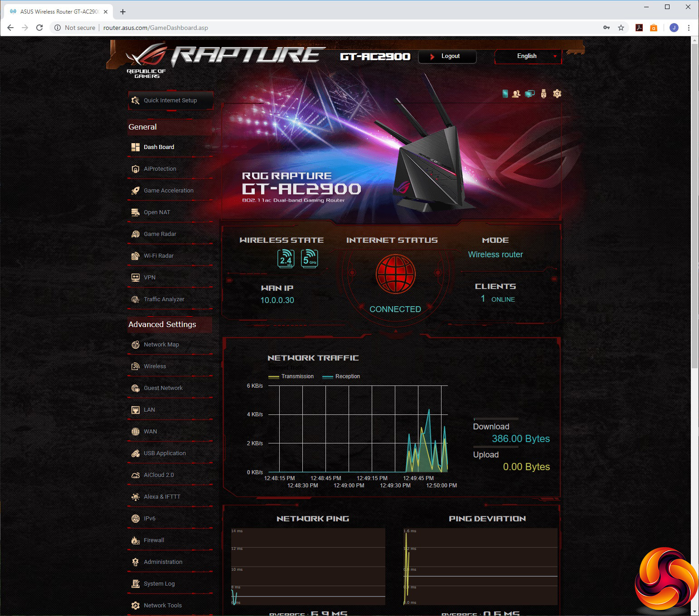Open the System Log page

[x=170, y=584]
